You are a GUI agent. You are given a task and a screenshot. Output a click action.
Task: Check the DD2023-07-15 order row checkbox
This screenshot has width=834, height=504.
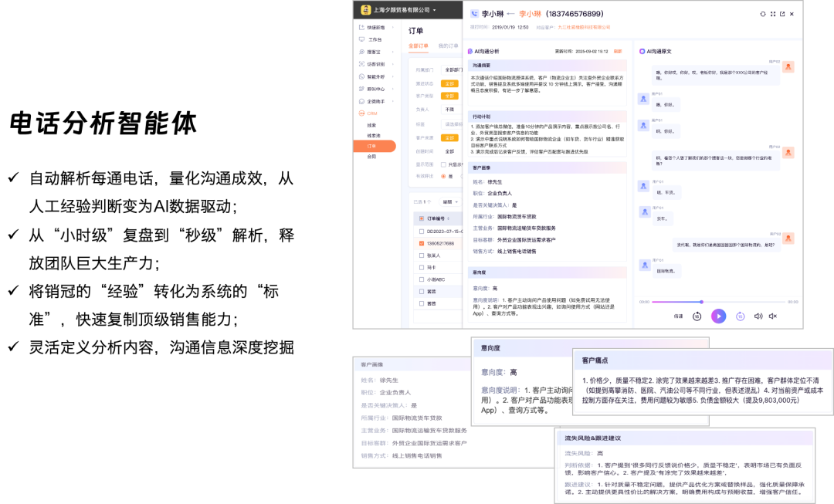click(422, 232)
